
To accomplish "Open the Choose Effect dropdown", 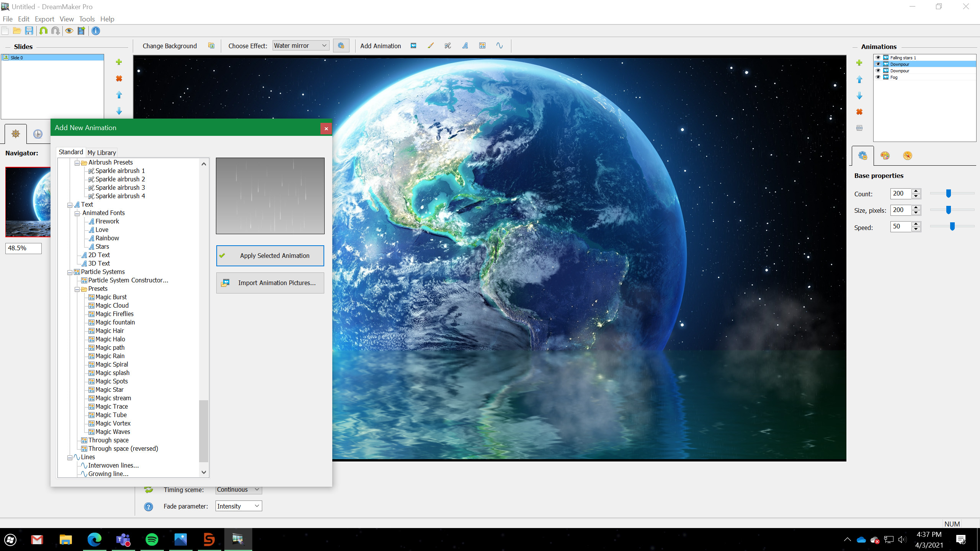I will click(x=300, y=45).
